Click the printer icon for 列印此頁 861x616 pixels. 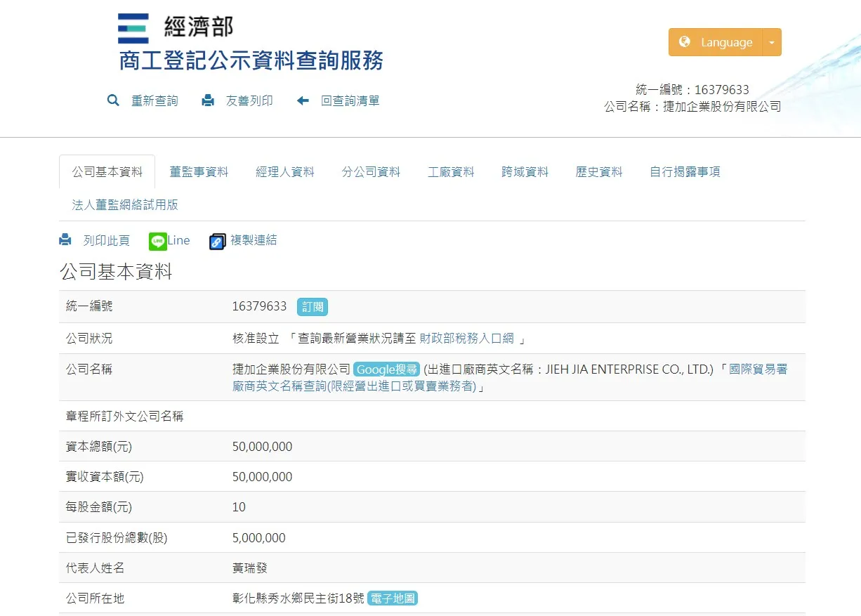click(65, 240)
